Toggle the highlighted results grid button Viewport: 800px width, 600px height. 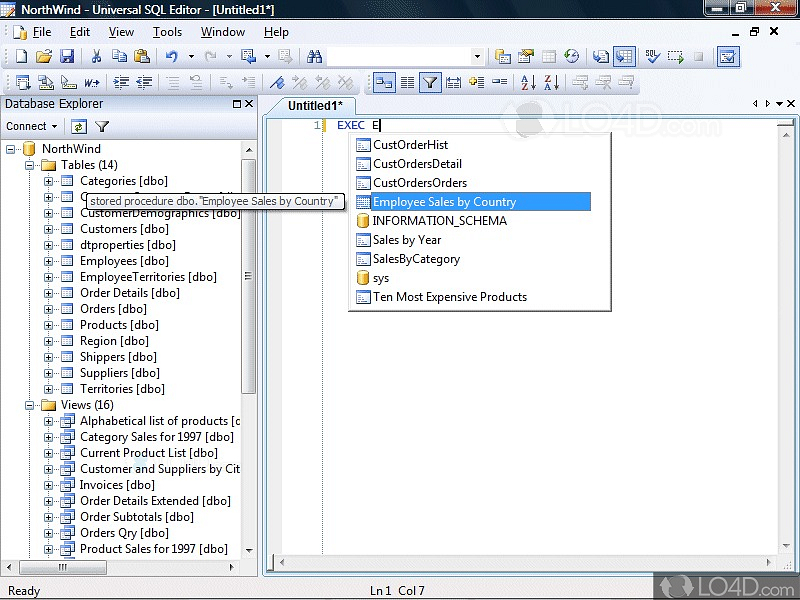(x=624, y=57)
